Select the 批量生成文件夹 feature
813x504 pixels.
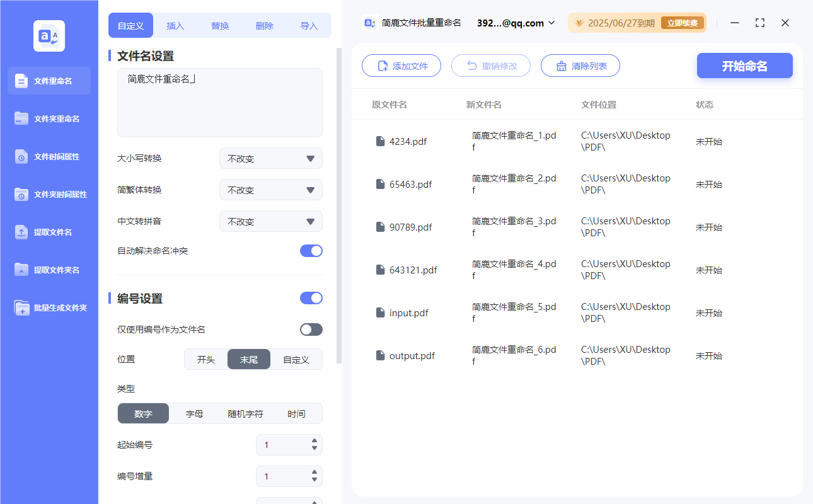pos(49,307)
